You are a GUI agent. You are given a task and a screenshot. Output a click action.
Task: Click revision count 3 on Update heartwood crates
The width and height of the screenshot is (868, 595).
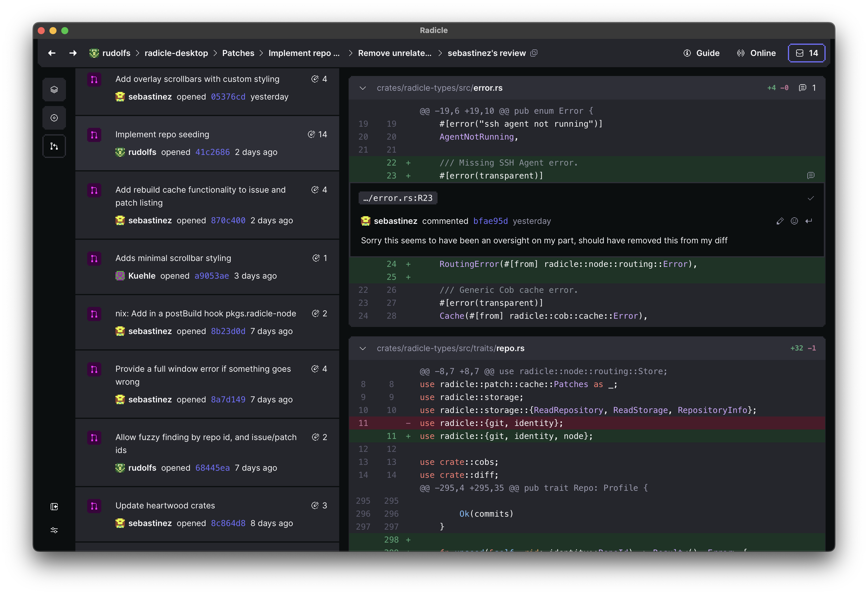tap(319, 505)
